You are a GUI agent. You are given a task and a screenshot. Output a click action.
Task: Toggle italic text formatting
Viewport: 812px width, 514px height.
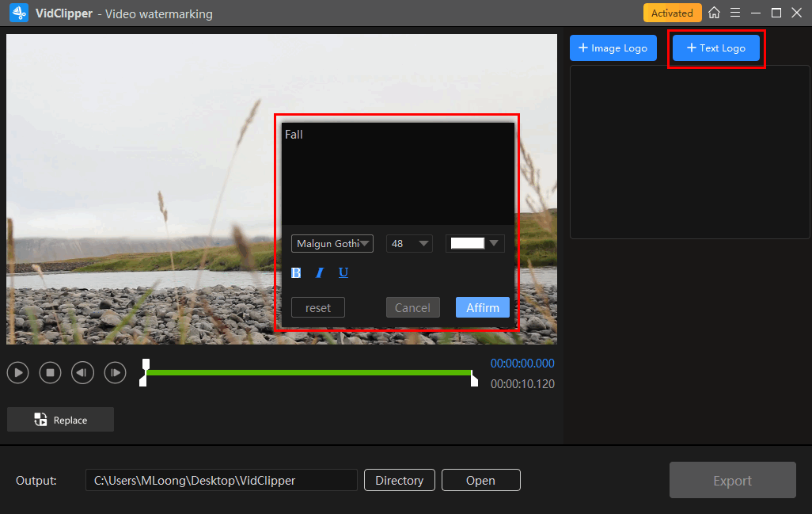coord(320,272)
